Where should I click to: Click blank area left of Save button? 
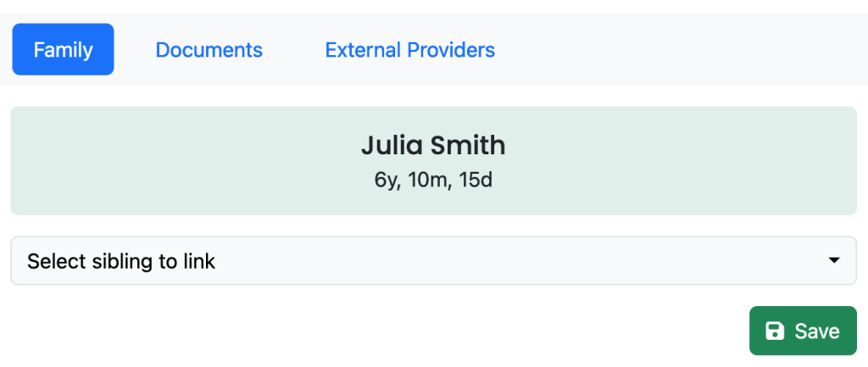[376, 331]
